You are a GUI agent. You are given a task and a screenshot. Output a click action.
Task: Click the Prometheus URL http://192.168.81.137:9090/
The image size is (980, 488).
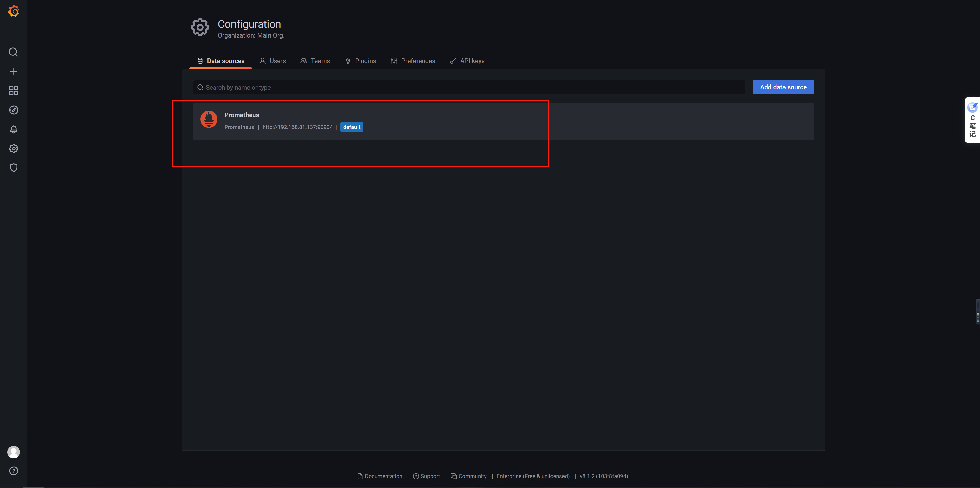(297, 127)
